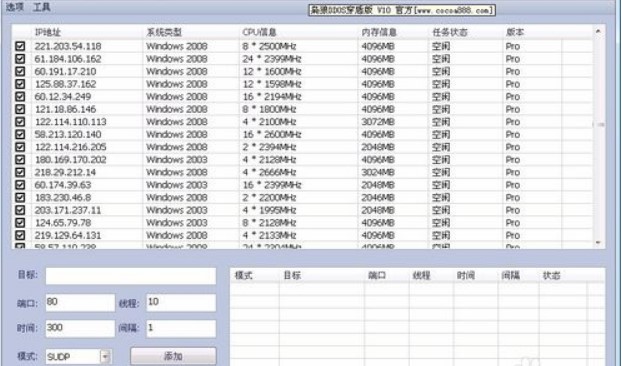Uncheck the 122.114.216.205 row checkbox
This screenshot has height=366, width=622.
click(20, 147)
